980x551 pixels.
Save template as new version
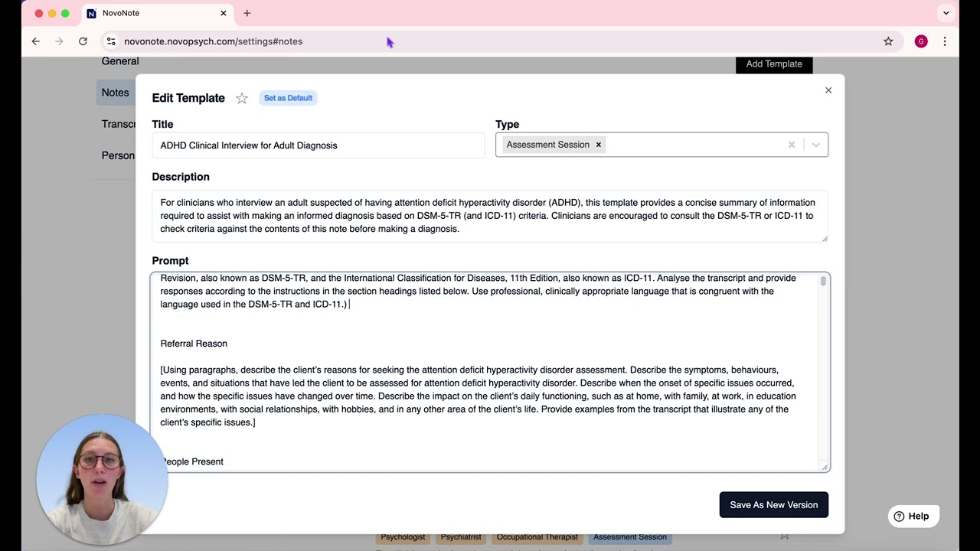(774, 505)
